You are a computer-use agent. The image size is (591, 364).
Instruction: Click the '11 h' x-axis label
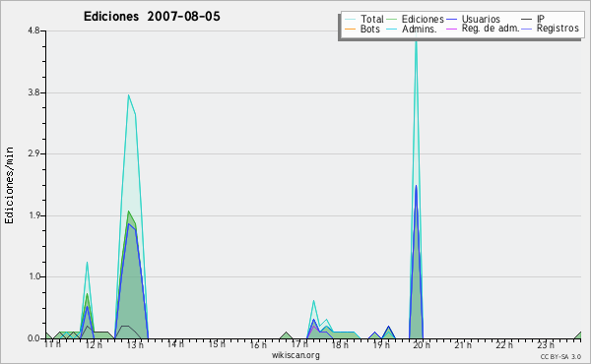[x=52, y=344]
